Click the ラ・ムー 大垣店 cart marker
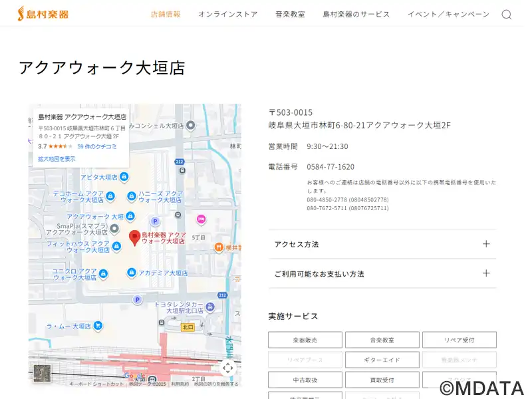 pos(98,326)
